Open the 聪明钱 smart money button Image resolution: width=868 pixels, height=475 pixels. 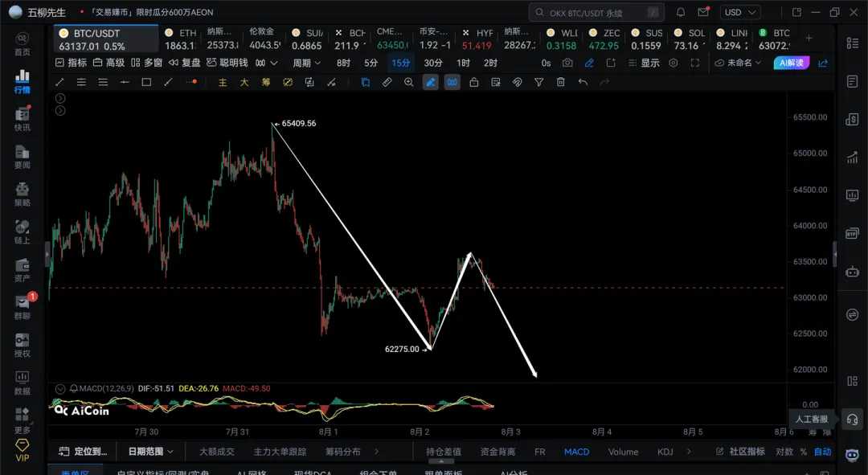point(227,63)
